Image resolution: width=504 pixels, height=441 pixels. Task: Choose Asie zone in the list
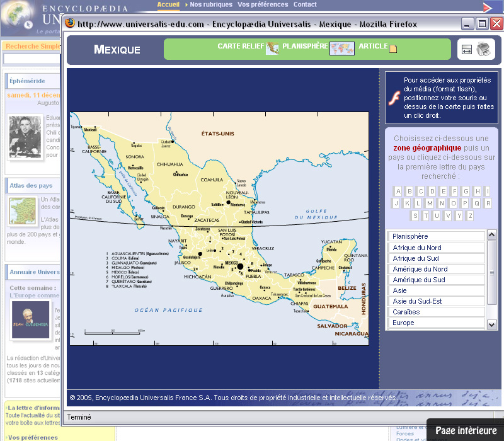tap(436, 290)
